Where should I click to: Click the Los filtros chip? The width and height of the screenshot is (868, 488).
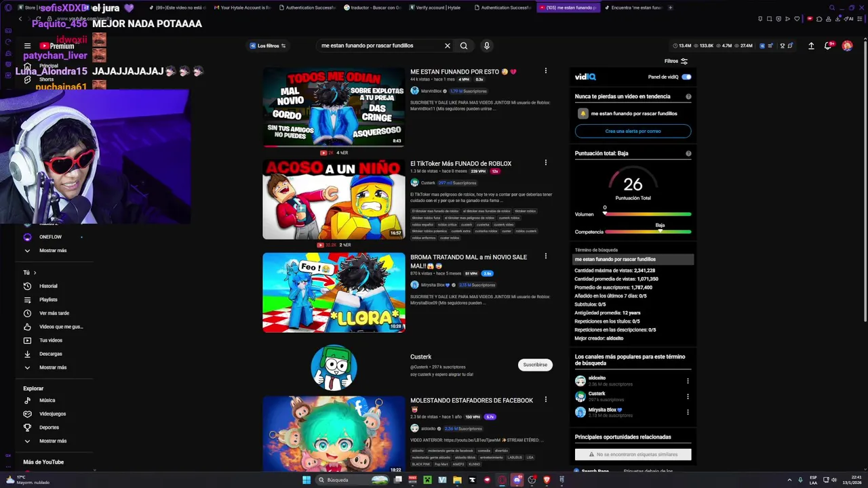(x=268, y=45)
